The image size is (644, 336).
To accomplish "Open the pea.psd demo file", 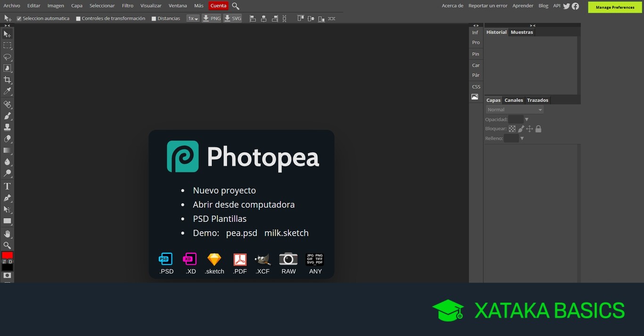I will (x=241, y=233).
